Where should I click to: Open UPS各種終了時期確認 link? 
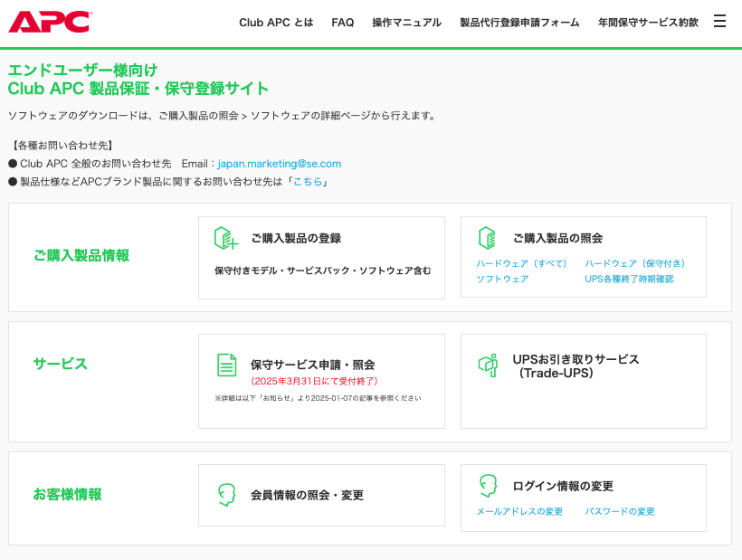pyautogui.click(x=629, y=279)
